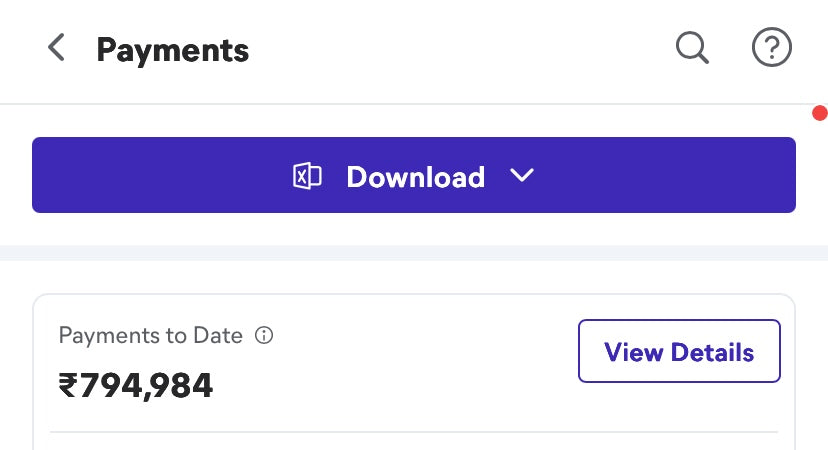Click the Excel sheet icon on Download

click(x=307, y=177)
